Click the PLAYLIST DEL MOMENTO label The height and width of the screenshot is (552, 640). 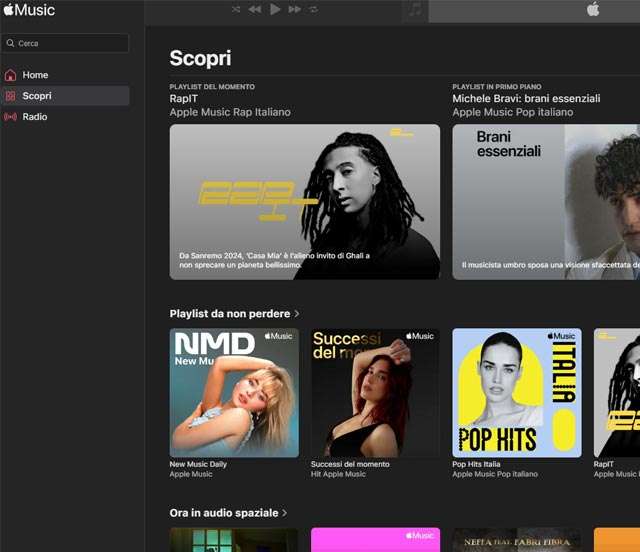point(212,87)
